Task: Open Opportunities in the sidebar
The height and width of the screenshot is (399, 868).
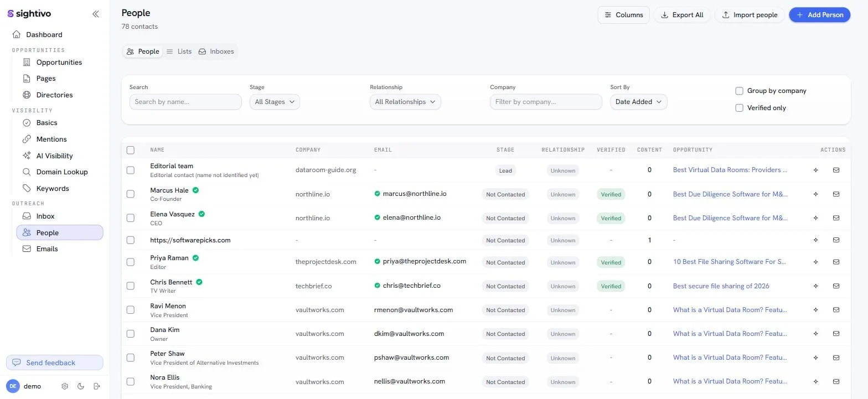Action: [59, 63]
